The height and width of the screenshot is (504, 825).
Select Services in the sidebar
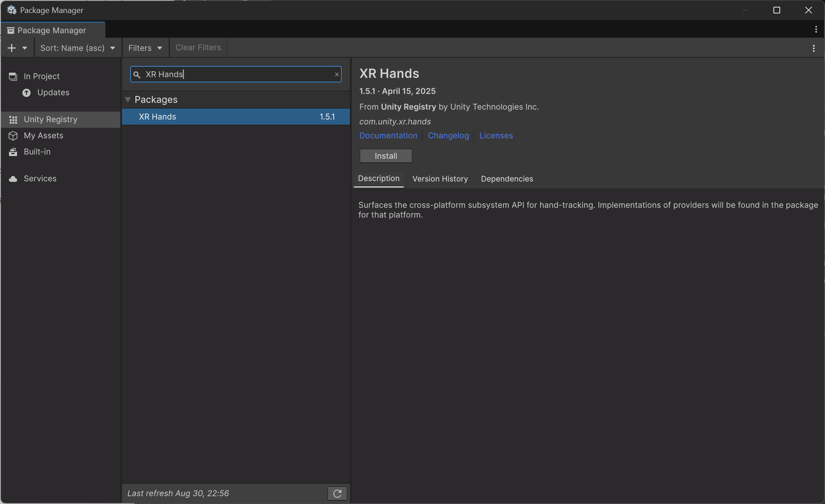tap(60, 178)
